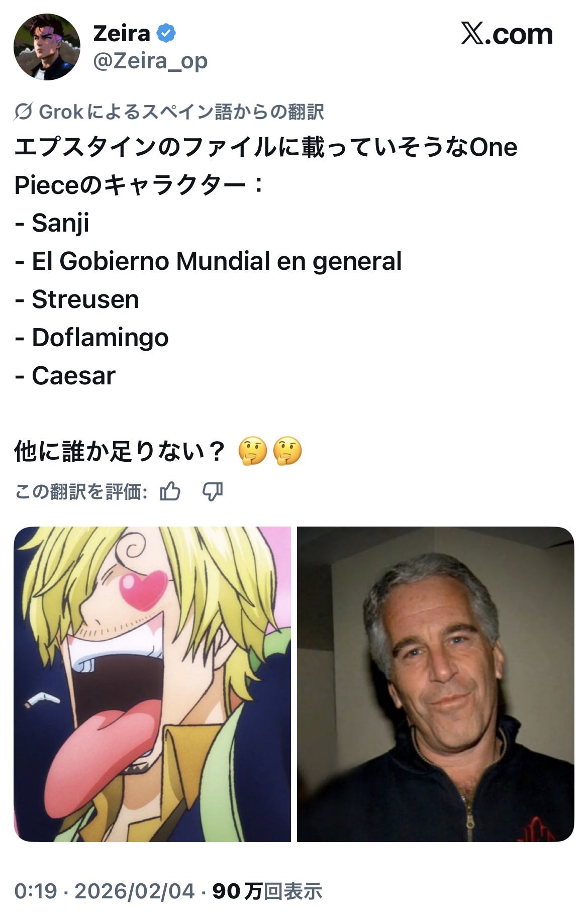Open the 90万回表示 view count
This screenshot has height=924, width=588.
point(267,891)
